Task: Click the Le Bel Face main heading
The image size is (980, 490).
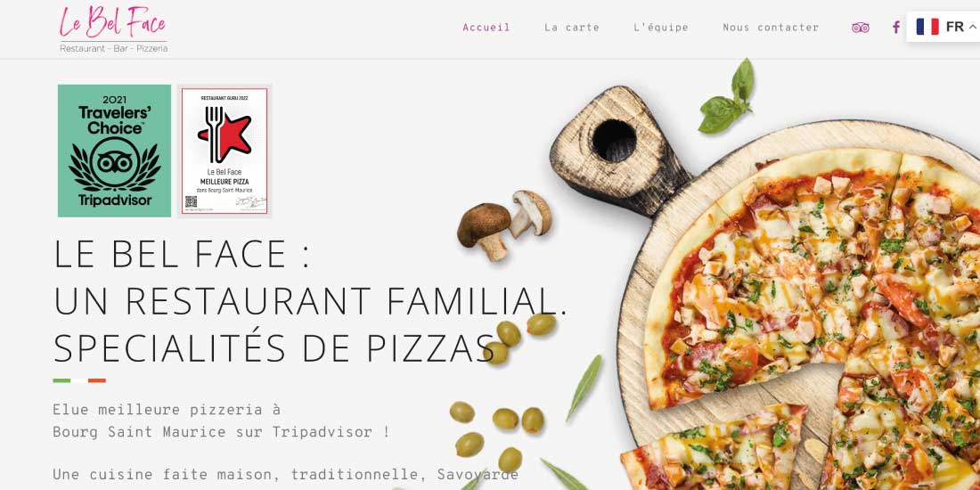Action: pyautogui.click(x=311, y=302)
